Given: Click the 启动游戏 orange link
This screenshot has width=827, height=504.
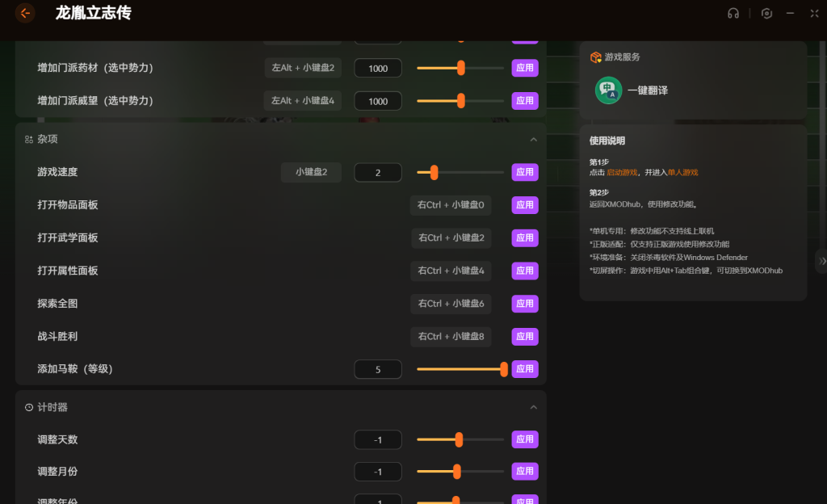Looking at the screenshot, I should tap(622, 173).
